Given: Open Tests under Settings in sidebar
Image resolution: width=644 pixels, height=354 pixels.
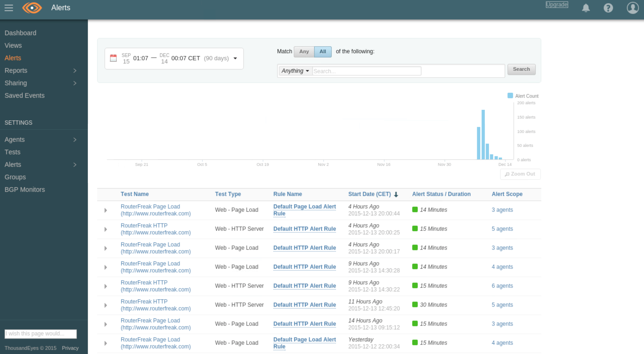Looking at the screenshot, I should (12, 152).
